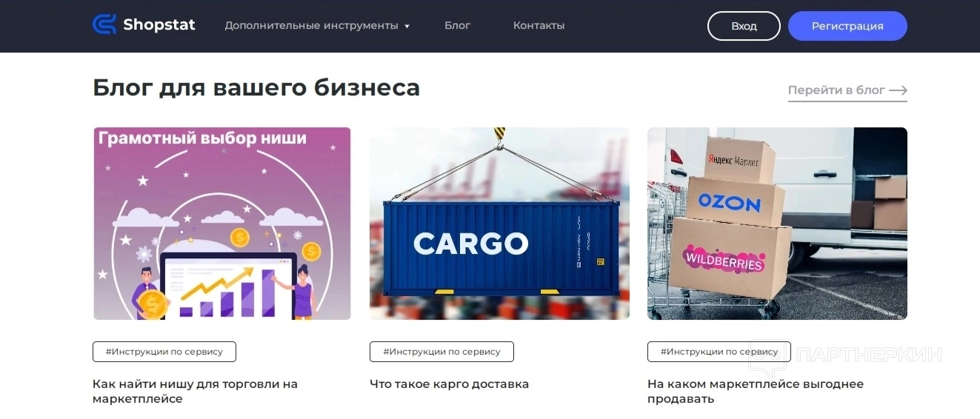
Task: Select the #Инструкции по сервису tag under cargo image
Action: click(441, 352)
